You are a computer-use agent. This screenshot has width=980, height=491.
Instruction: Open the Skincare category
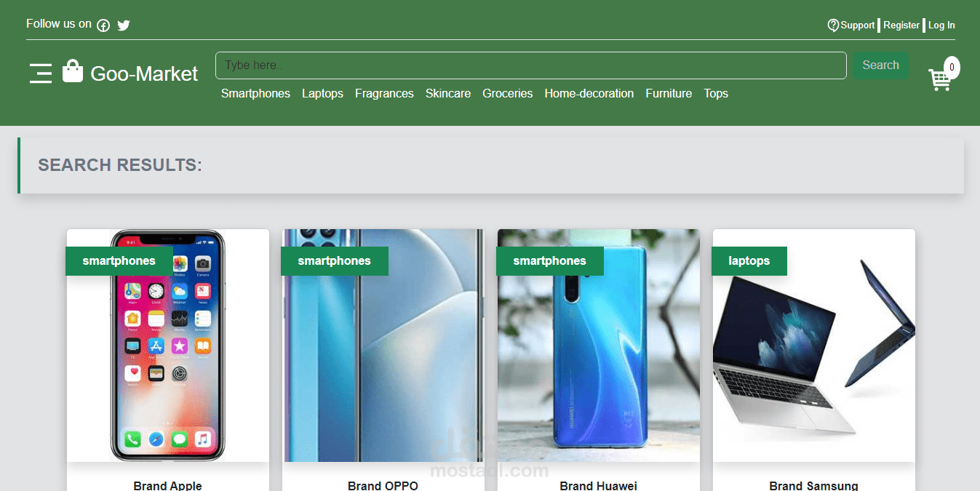(448, 94)
